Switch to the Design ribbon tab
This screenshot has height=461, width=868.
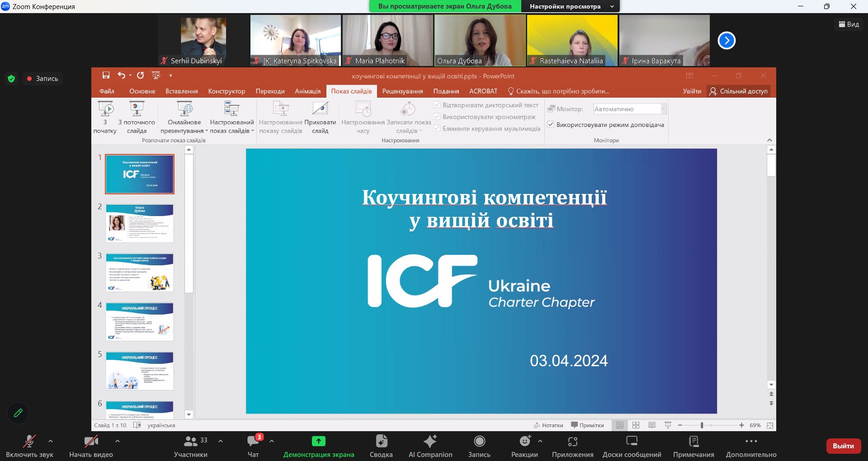coord(227,91)
